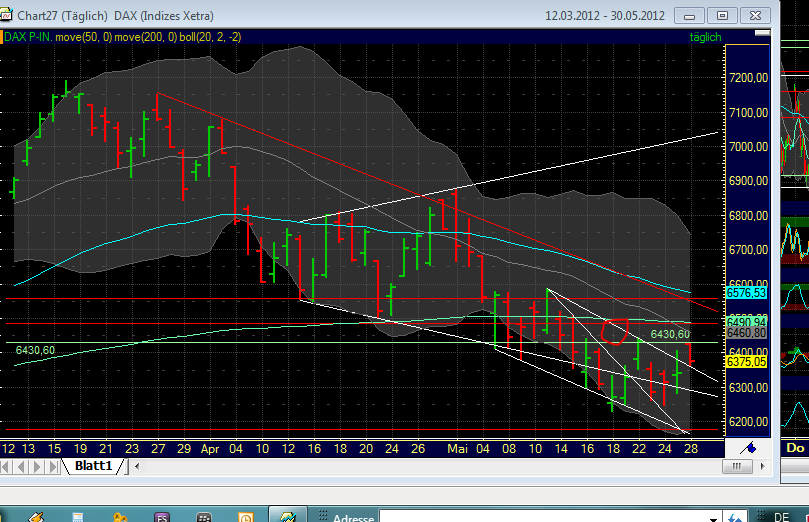Click the 'Mai' label on date axis
Image resolution: width=809 pixels, height=522 pixels.
point(457,449)
